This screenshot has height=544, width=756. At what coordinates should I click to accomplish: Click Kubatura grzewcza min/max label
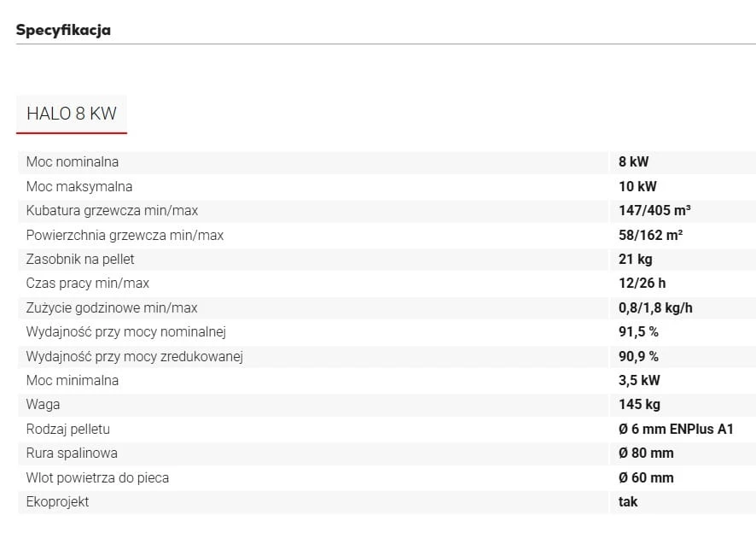(x=112, y=210)
